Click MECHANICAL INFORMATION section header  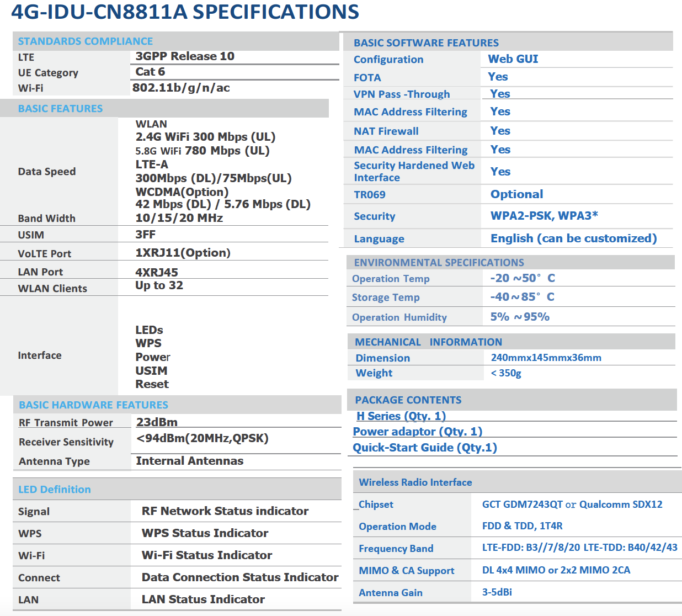pyautogui.click(x=429, y=342)
